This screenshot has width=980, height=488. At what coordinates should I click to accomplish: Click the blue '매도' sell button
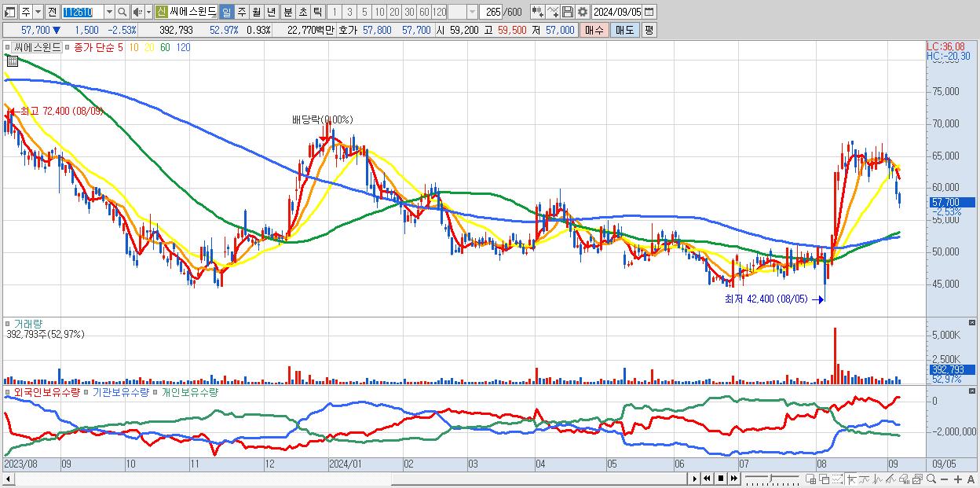(624, 30)
